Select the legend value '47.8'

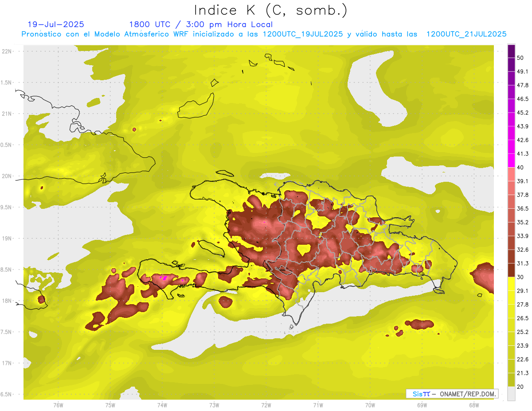(523, 85)
